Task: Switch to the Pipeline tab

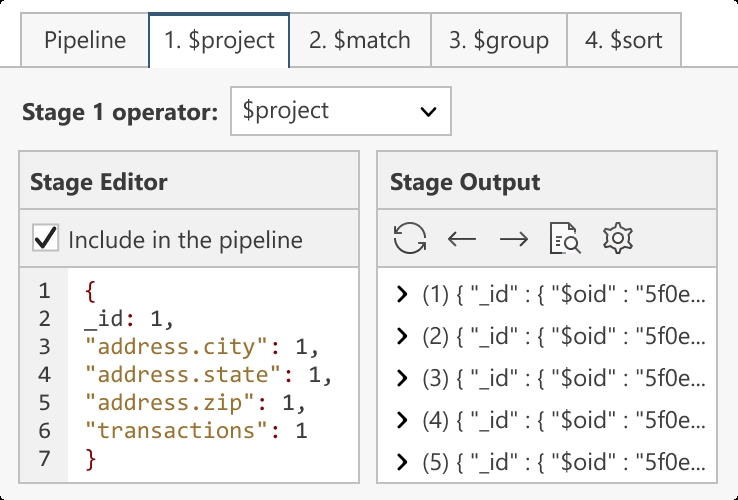Action: click(85, 40)
